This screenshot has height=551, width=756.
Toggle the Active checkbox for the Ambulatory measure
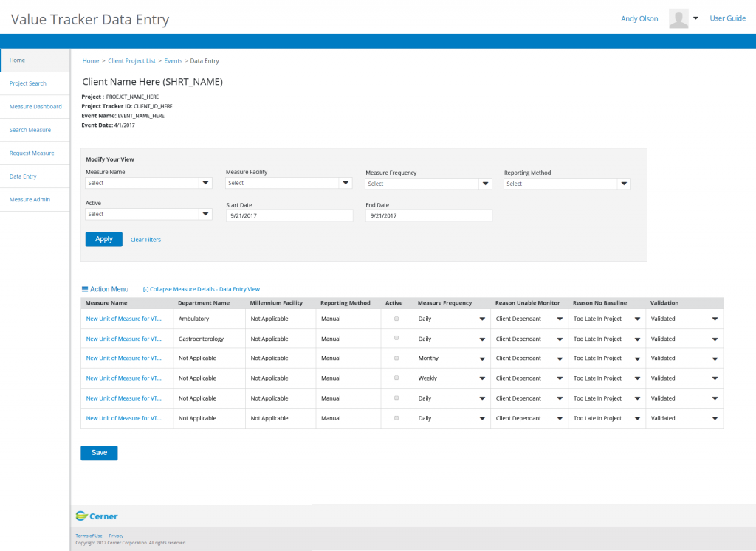pos(396,318)
